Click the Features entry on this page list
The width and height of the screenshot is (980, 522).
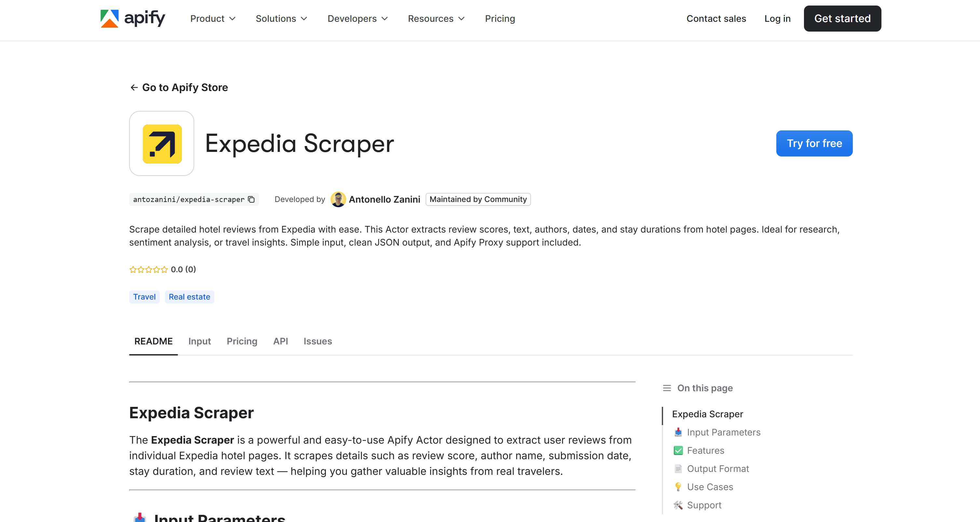pos(705,450)
